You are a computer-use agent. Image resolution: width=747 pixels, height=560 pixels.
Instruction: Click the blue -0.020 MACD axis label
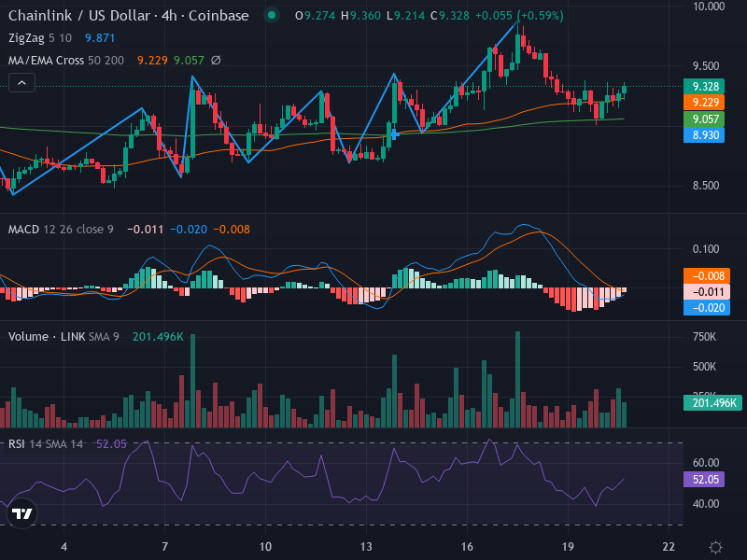click(707, 308)
